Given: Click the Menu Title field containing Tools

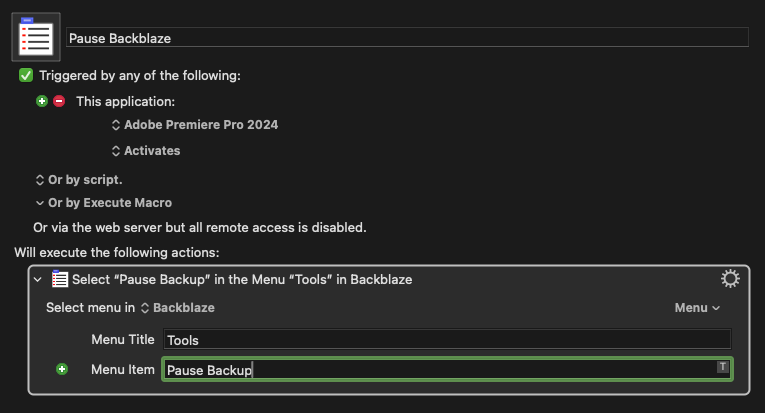Looking at the screenshot, I should tap(447, 340).
